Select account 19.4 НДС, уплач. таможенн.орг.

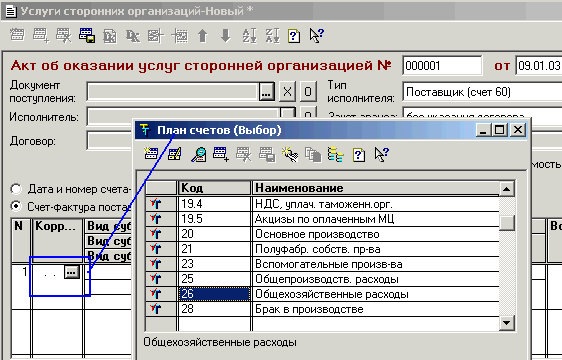tap(322, 204)
